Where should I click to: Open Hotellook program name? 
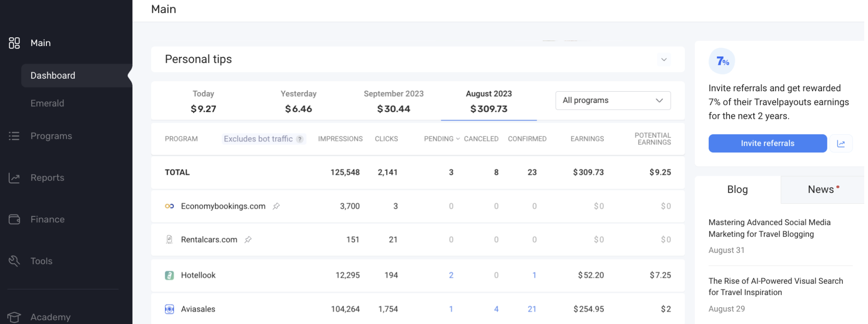[198, 275]
